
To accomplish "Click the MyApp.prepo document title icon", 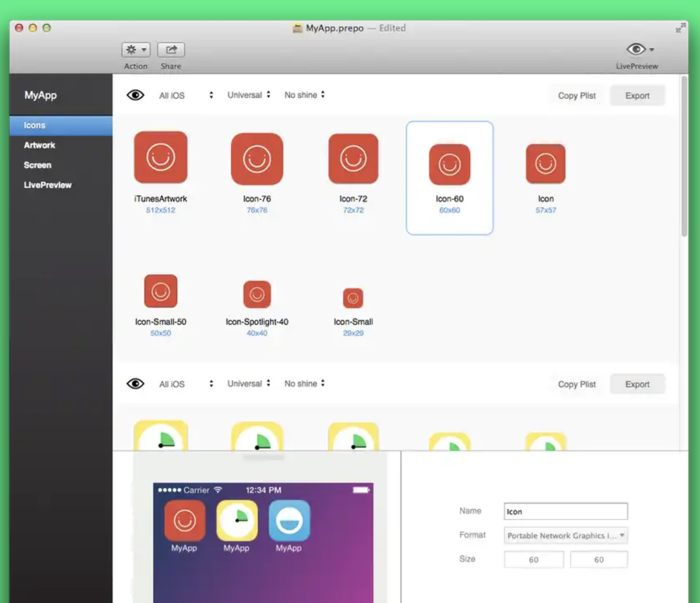I will point(298,28).
